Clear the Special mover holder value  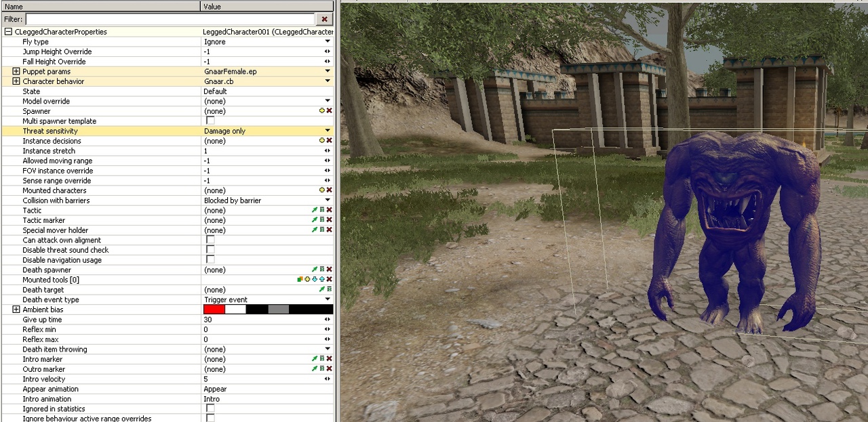[x=329, y=230]
